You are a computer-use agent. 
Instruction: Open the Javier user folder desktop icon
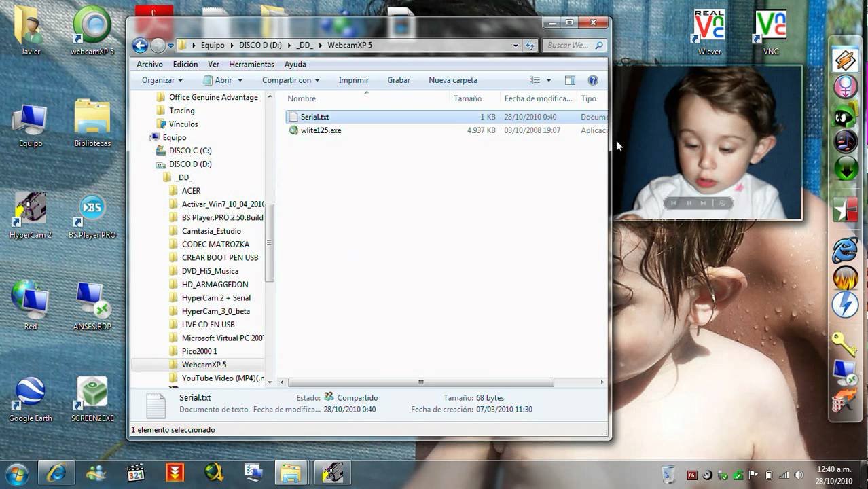pos(30,31)
